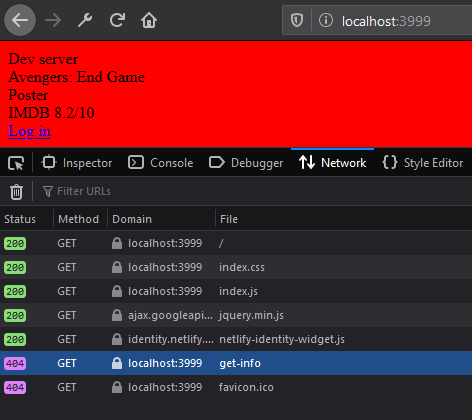
Task: Click the 'Dev server' heading text
Action: coord(43,59)
